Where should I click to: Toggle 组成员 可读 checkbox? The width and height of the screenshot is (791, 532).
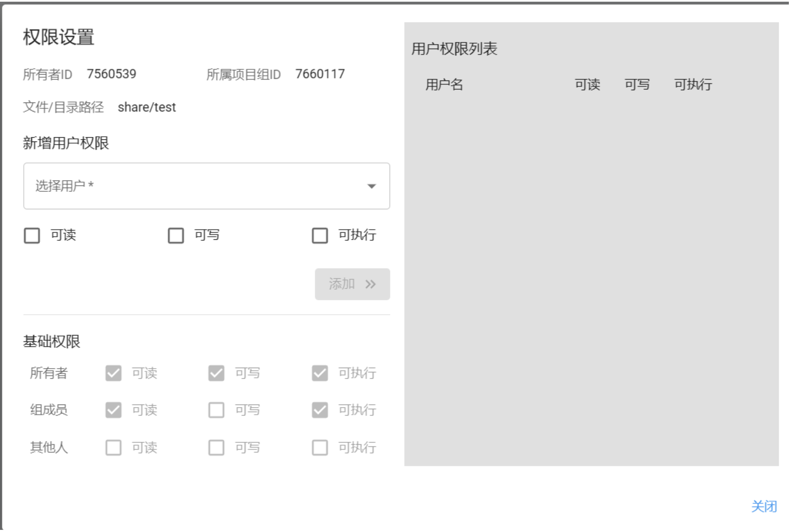tap(113, 410)
